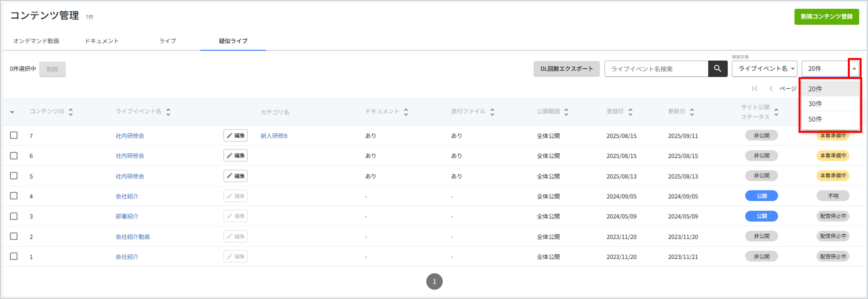Click the 新規コンテンツ登録 button

tap(826, 17)
